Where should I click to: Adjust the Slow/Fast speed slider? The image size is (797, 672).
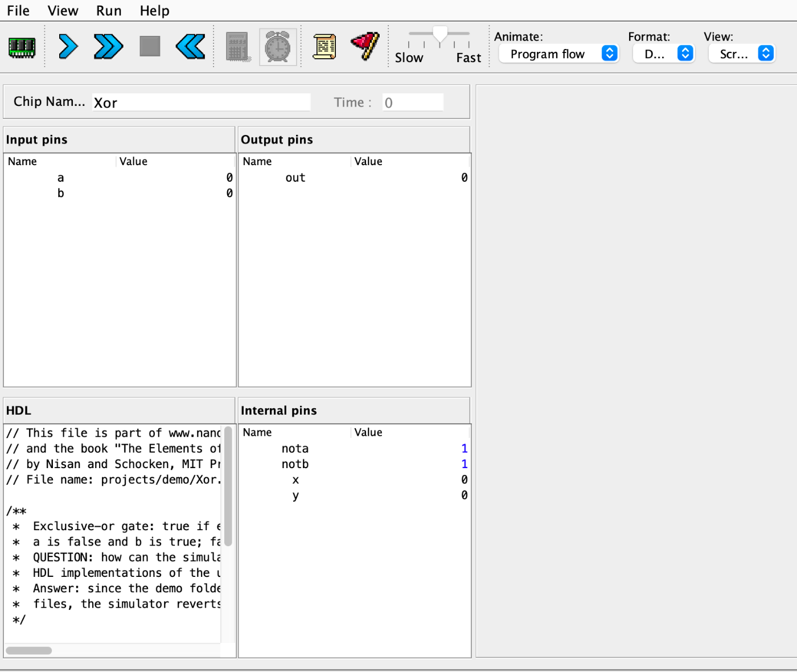click(439, 35)
